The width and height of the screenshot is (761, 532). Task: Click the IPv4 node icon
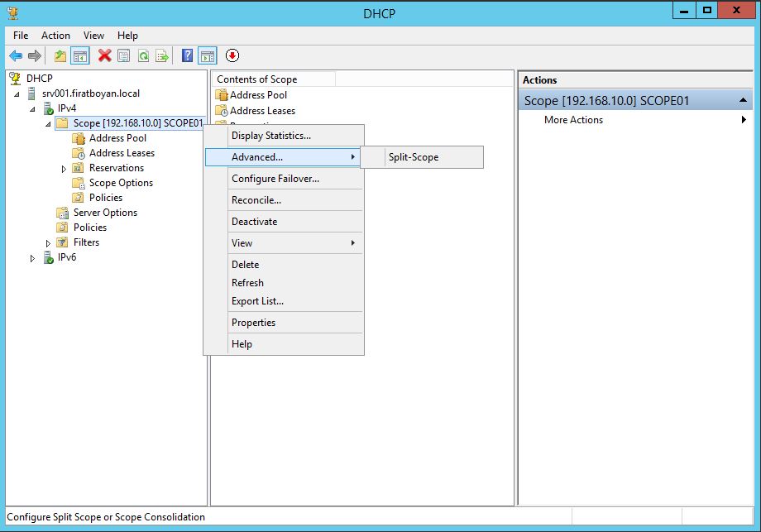(49, 108)
